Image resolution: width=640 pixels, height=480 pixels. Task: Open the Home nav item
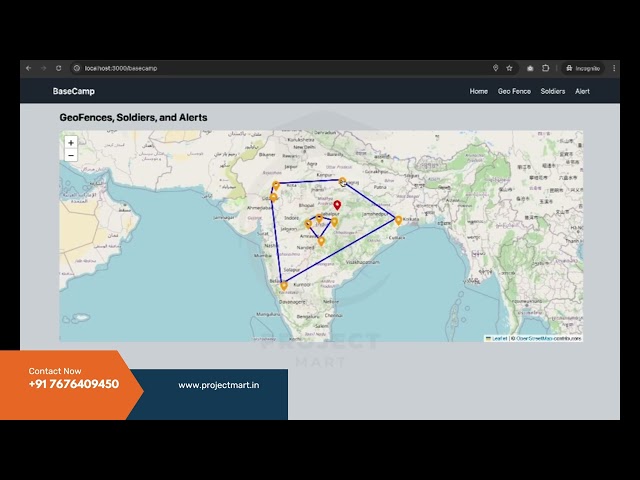[x=478, y=91]
